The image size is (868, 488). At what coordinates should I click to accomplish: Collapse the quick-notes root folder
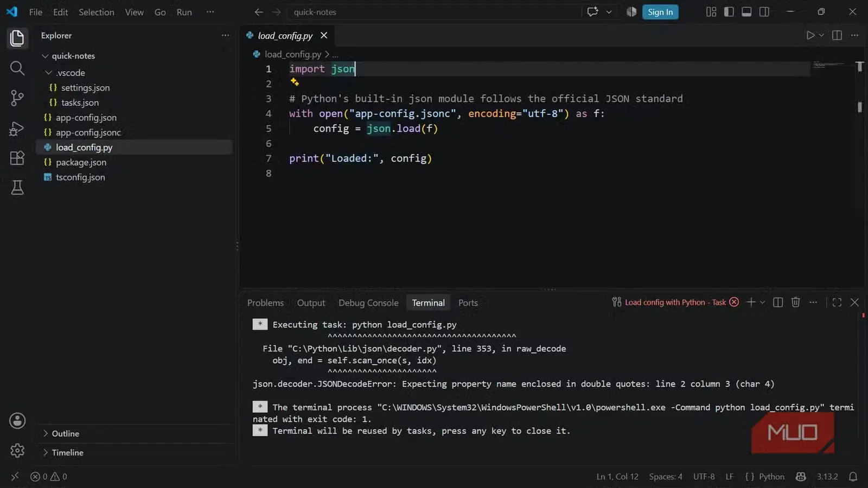pyautogui.click(x=45, y=56)
